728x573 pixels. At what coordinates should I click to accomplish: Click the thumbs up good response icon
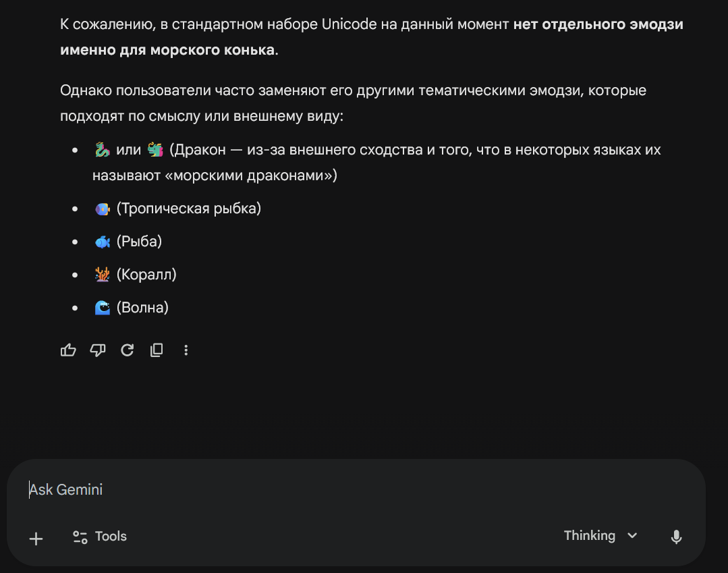(68, 350)
